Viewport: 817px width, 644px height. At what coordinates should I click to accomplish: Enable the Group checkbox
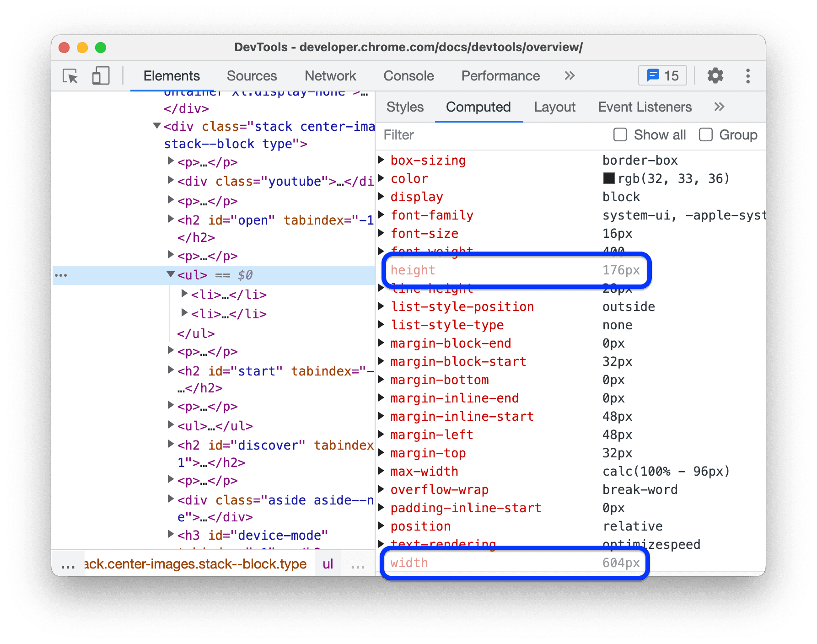pos(706,134)
